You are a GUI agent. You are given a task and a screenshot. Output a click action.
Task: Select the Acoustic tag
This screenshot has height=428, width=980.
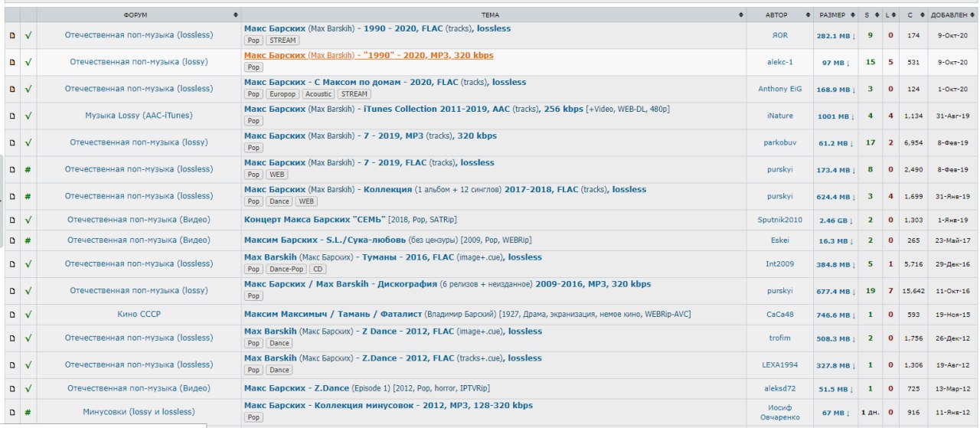pos(318,94)
